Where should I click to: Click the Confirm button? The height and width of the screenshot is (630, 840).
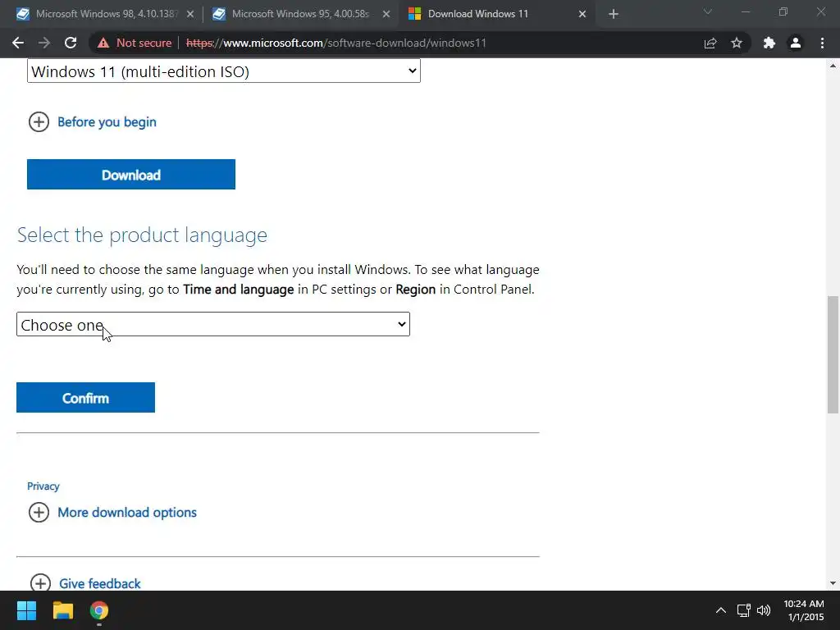coord(85,398)
